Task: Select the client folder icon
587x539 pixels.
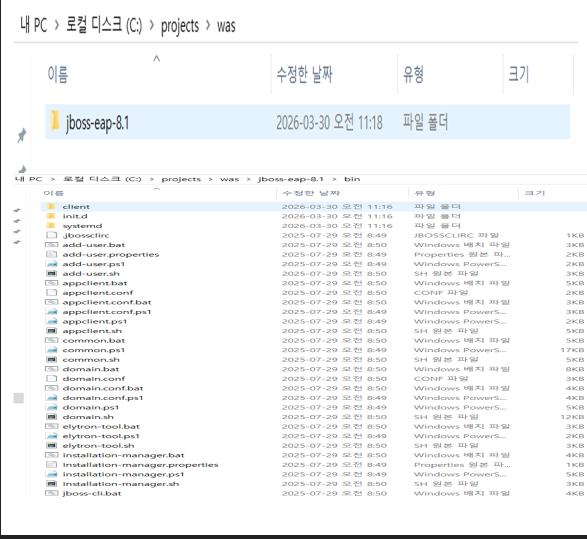Action: (x=51, y=206)
